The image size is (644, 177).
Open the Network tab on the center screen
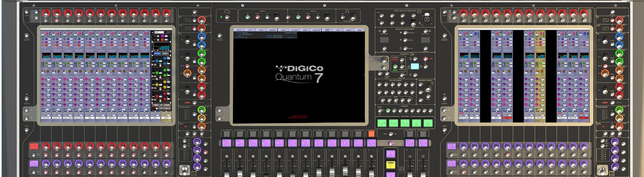(348, 30)
